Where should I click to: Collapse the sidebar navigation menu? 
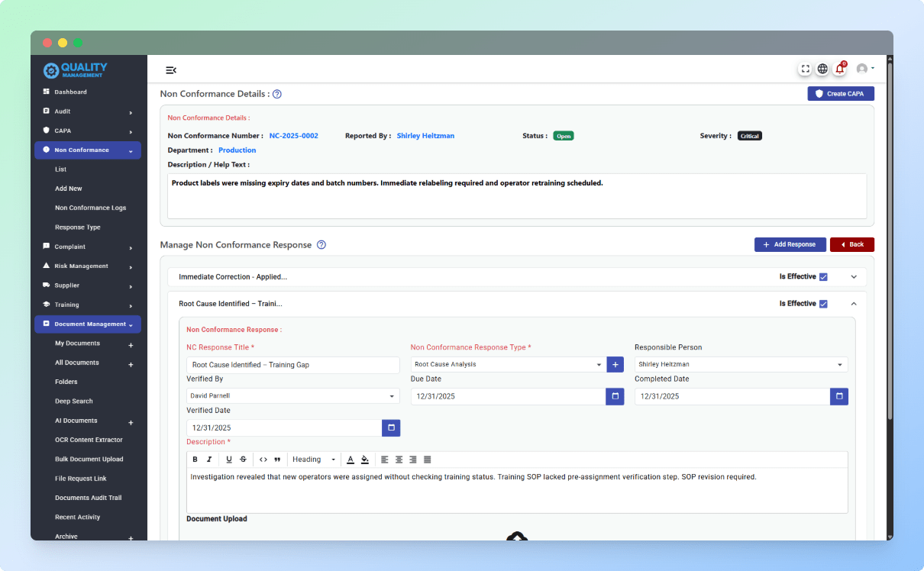point(170,69)
